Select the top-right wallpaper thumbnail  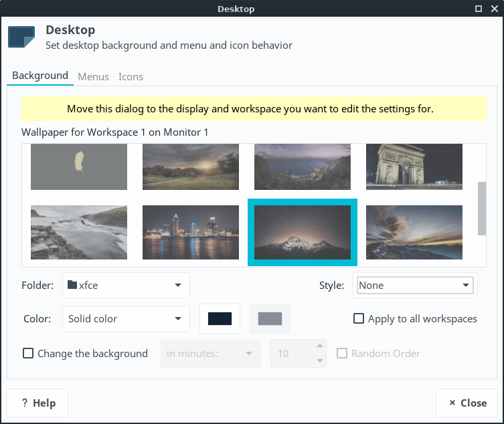(414, 167)
